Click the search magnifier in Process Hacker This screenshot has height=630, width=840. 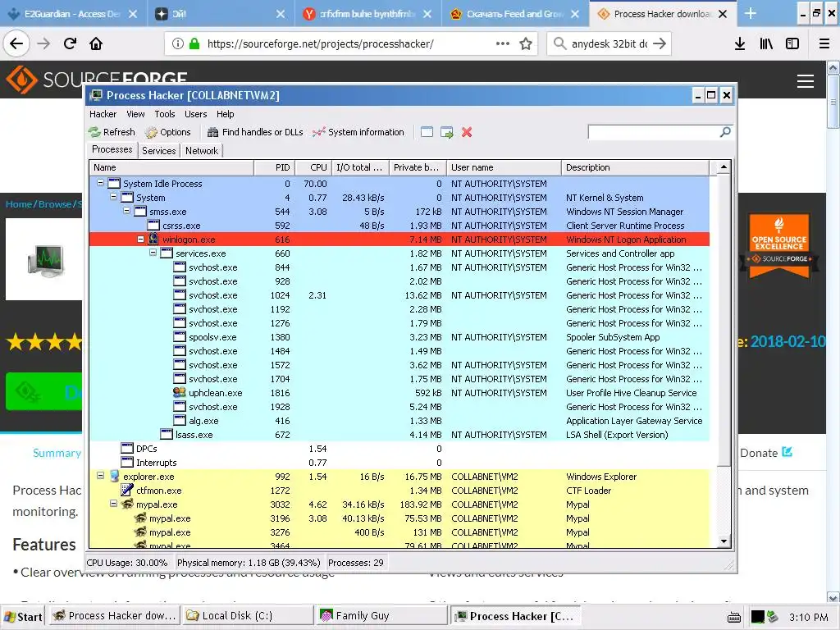pos(725,132)
